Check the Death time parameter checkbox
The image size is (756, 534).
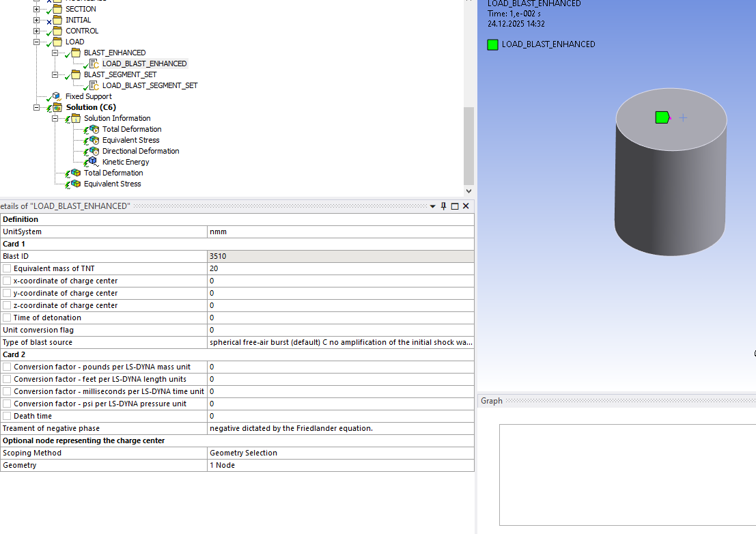click(7, 416)
